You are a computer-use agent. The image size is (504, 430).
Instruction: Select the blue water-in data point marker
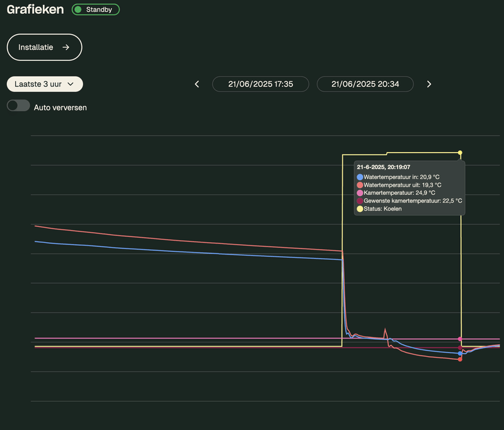pos(460,354)
